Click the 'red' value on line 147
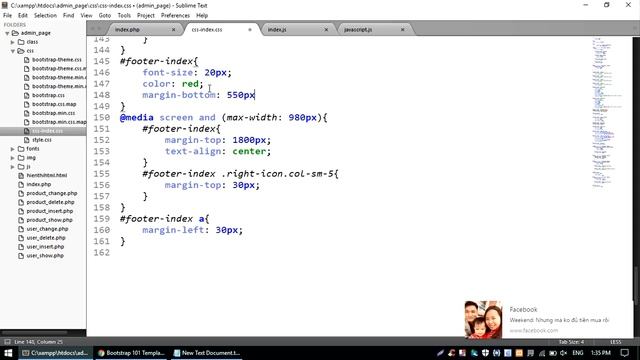The height and width of the screenshot is (360, 640). coord(190,84)
